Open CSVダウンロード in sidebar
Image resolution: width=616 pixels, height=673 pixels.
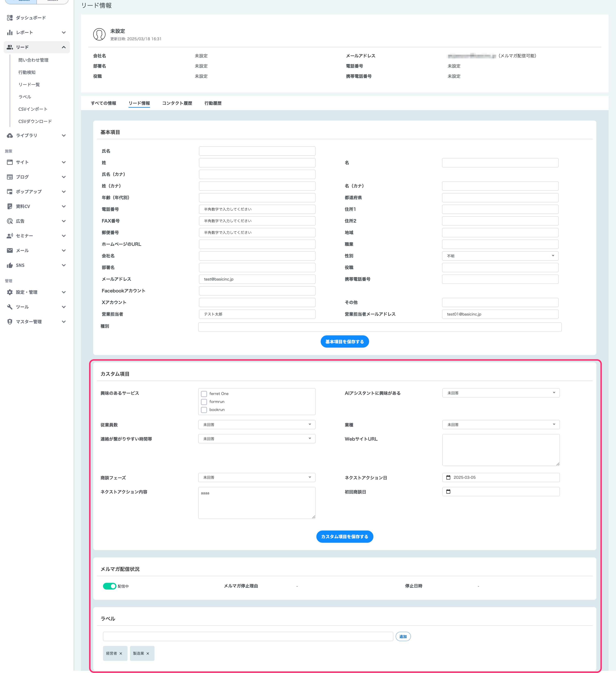(x=35, y=121)
